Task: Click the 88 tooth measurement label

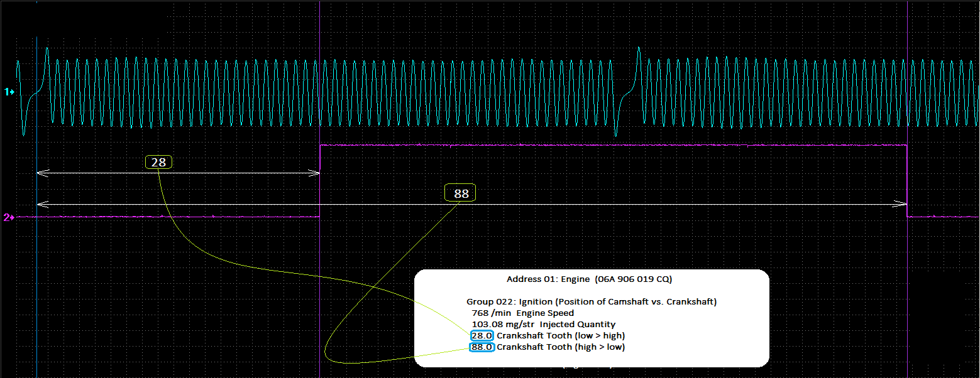Action: 461,193
